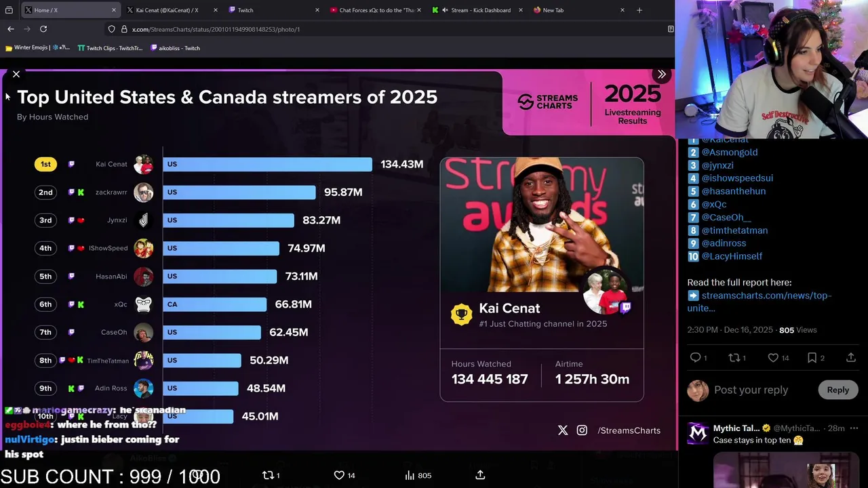The image size is (868, 488).
Task: Switch to Kai Cenat X tab
Action: (168, 10)
